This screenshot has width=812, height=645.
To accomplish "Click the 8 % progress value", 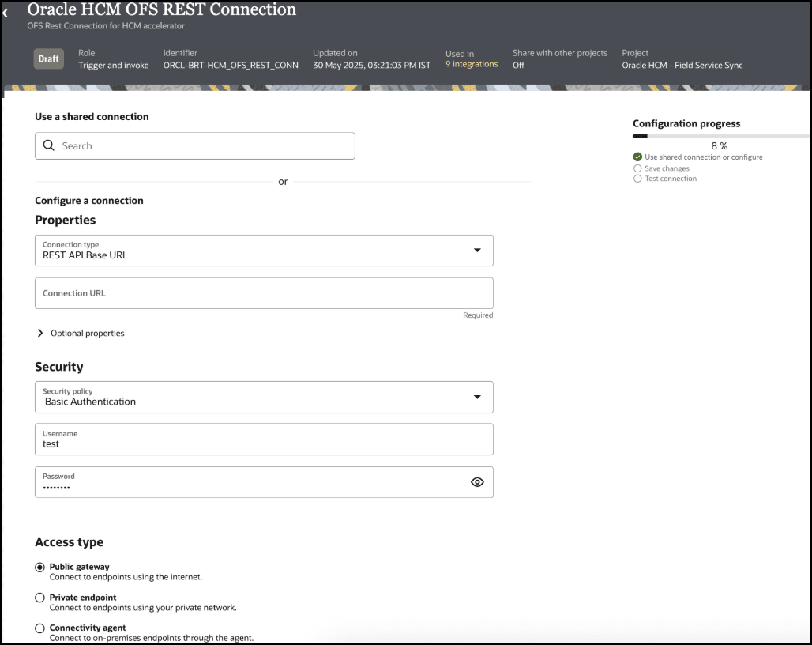I will click(x=720, y=146).
